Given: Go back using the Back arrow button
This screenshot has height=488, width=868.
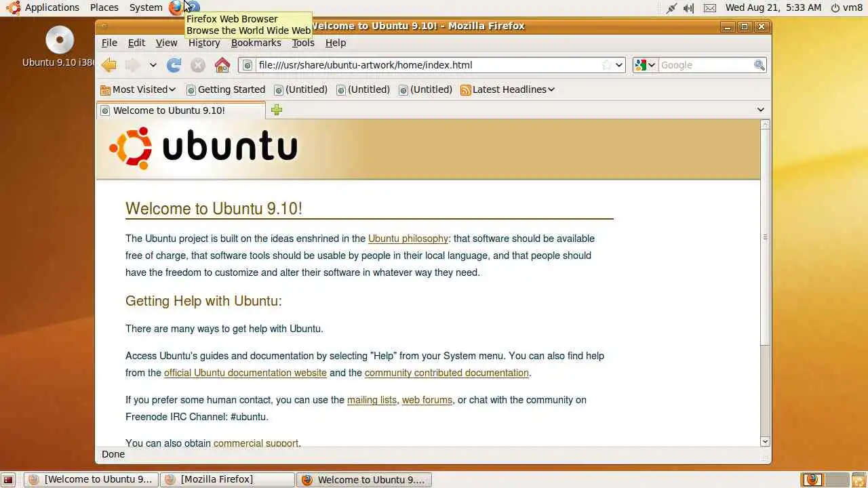Looking at the screenshot, I should pos(108,65).
